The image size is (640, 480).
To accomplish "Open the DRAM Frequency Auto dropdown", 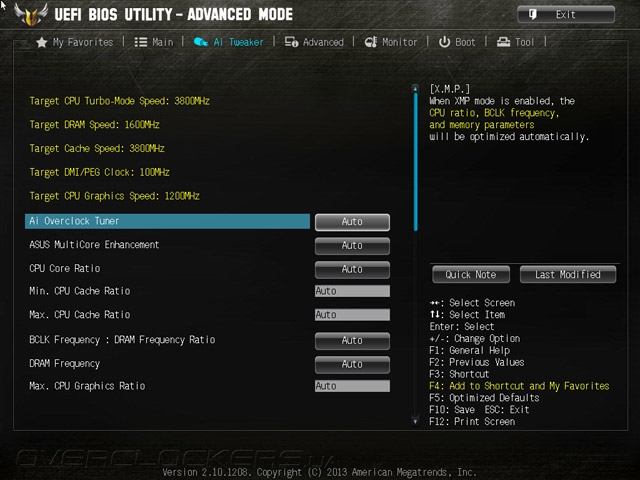I will [352, 364].
